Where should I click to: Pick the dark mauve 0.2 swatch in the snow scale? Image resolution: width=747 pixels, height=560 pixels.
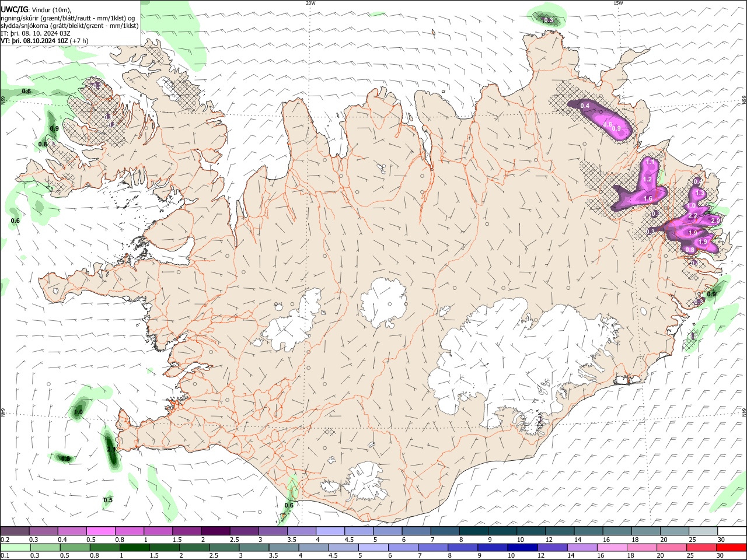point(15,531)
